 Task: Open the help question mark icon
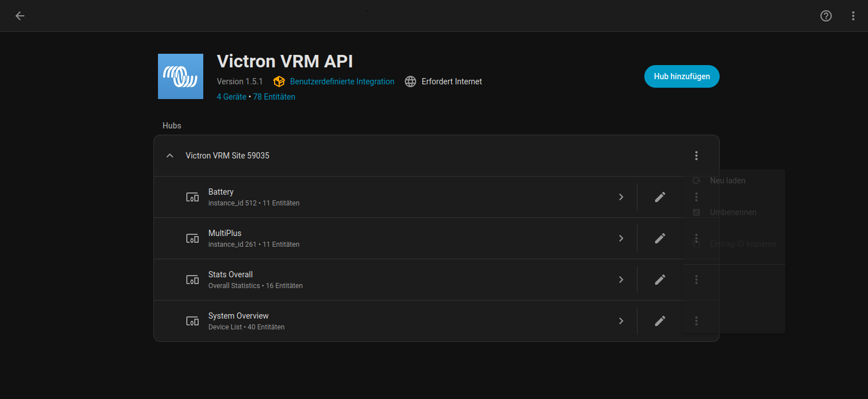tap(826, 16)
